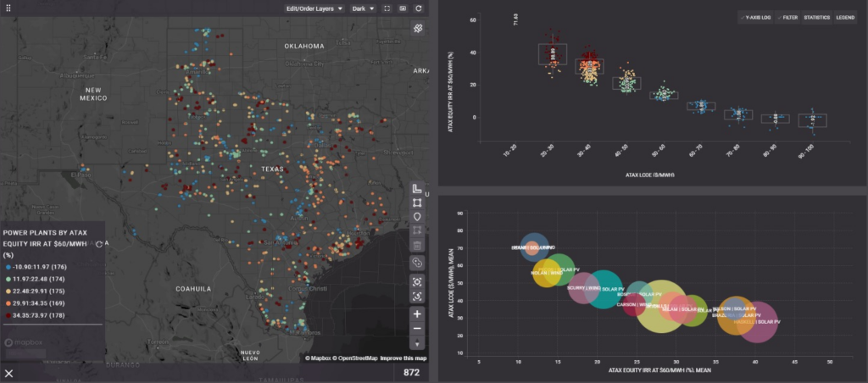
Task: Click the Improve this map link
Action: click(x=403, y=358)
